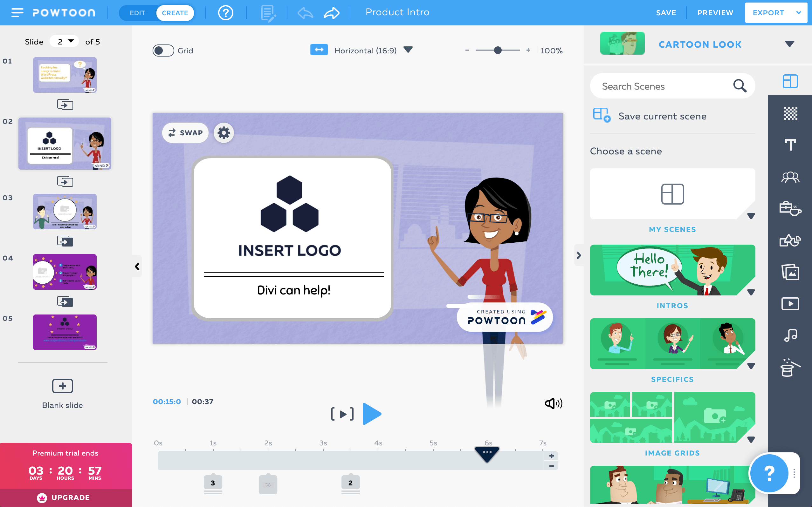The image size is (812, 507).
Task: Enable the undo arrow button
Action: [305, 13]
